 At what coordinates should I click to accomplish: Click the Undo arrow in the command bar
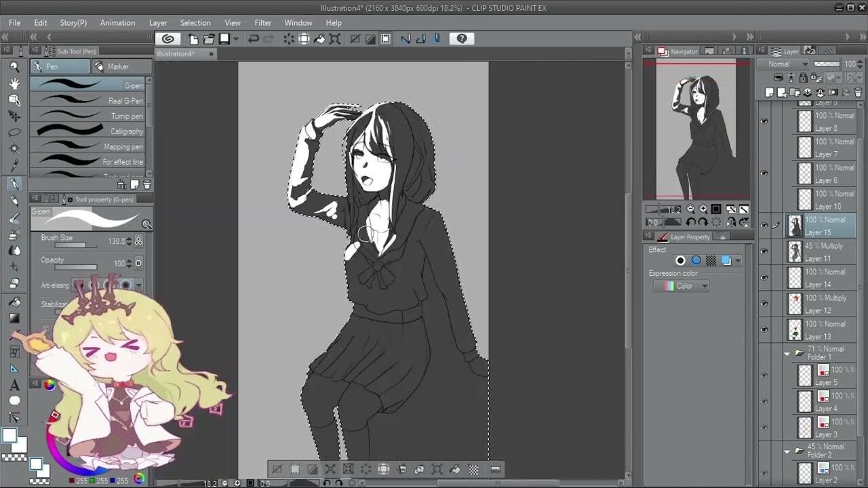coord(254,39)
